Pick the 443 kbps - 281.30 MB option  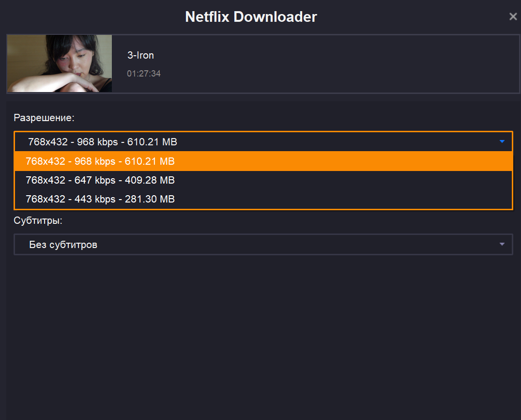(263, 199)
